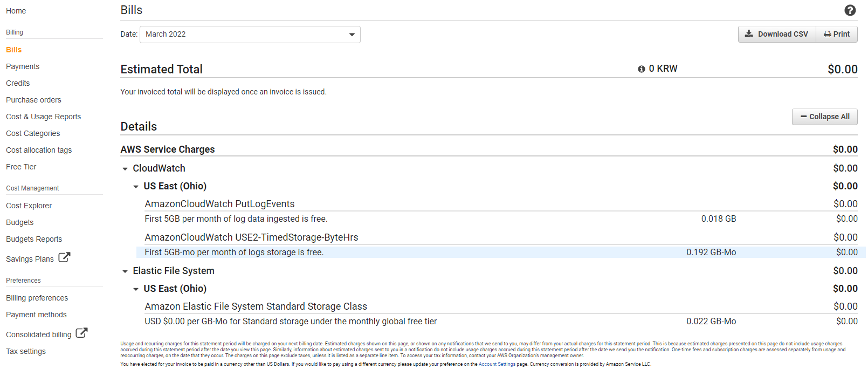
Task: Click the external link icon next to Consolidated billing
Action: point(81,333)
